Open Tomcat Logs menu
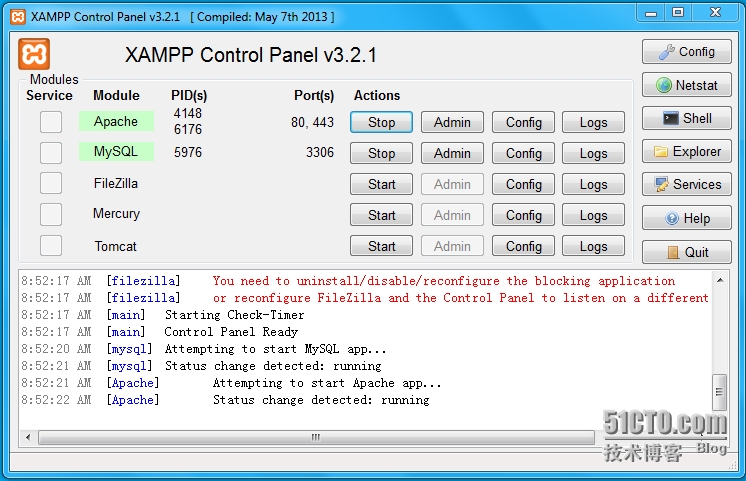 (593, 246)
